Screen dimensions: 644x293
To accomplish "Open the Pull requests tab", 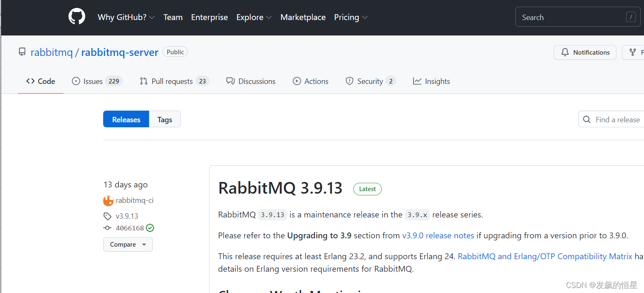I will pos(174,81).
